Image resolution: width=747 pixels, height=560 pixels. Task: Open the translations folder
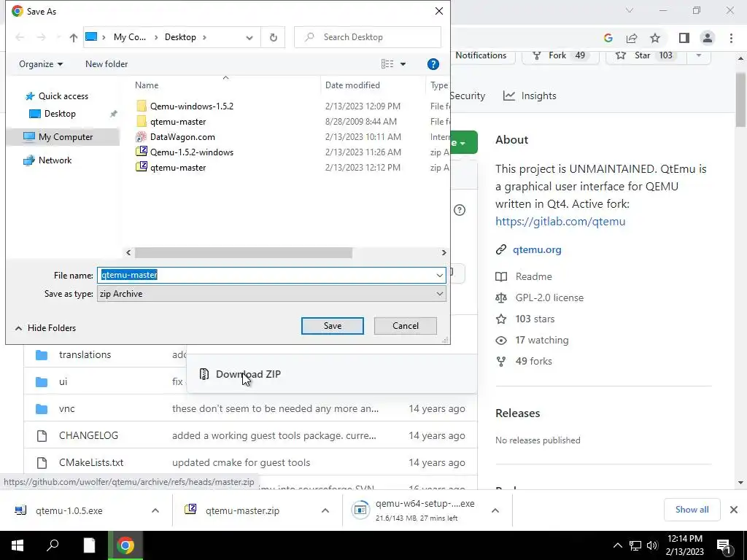[85, 355]
